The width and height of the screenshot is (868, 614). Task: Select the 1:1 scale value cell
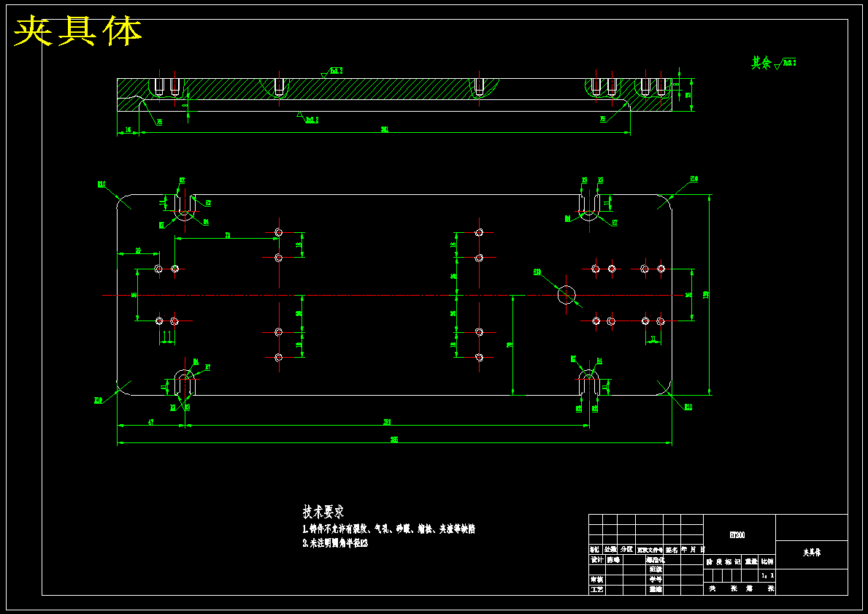coord(768,576)
